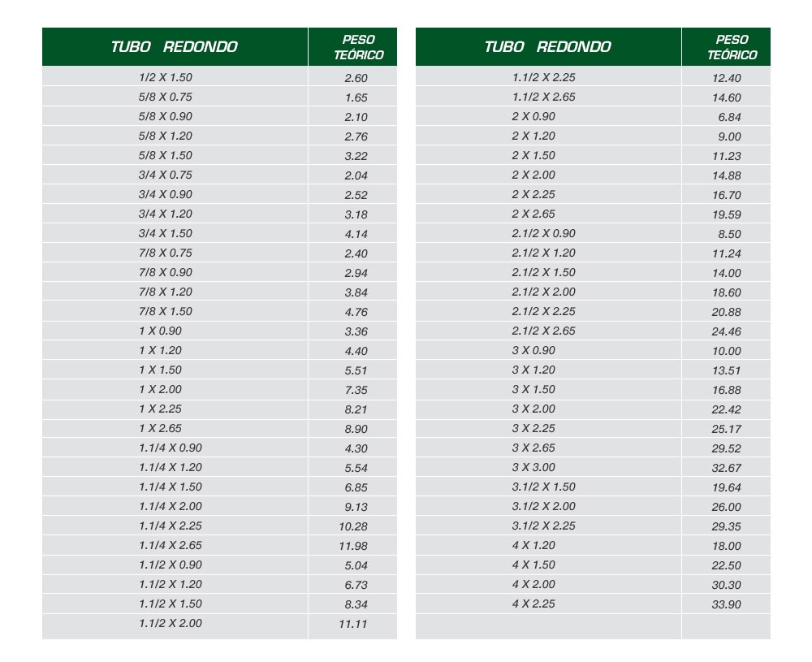The height and width of the screenshot is (662, 812).
Task: Click weight value 4.76 for 7/8 X 1.50
Action: (x=356, y=312)
